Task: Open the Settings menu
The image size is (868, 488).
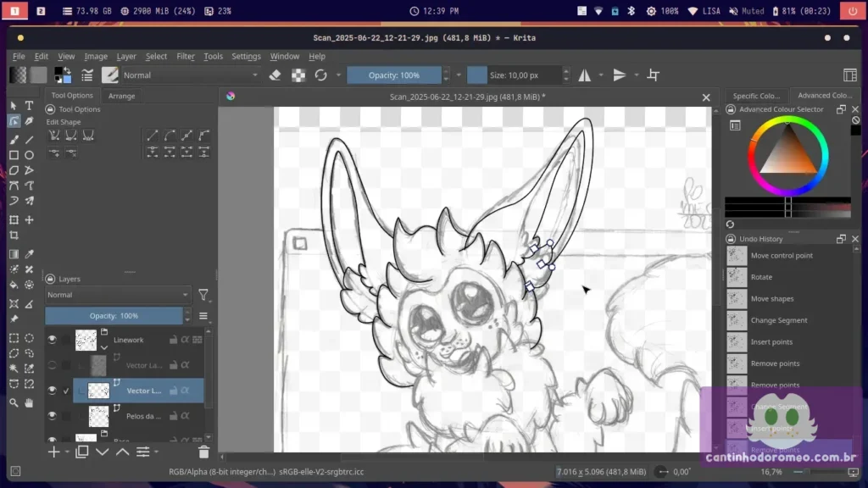Action: [246, 57]
